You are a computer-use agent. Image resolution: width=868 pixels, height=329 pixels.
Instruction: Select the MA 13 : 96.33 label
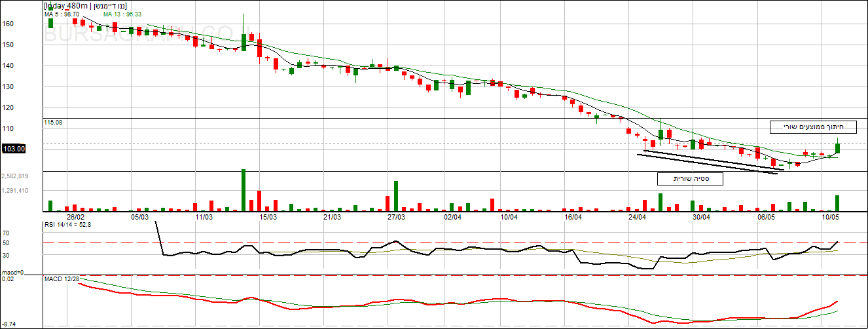[x=122, y=14]
